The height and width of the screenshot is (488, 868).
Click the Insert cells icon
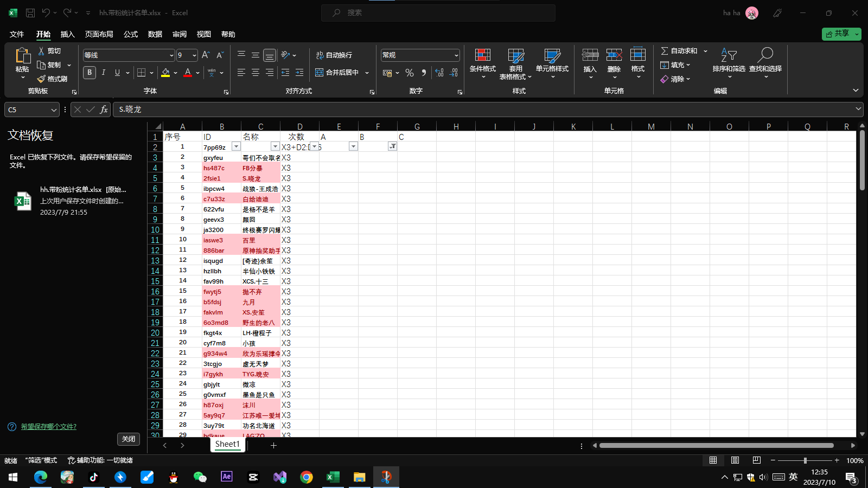590,55
